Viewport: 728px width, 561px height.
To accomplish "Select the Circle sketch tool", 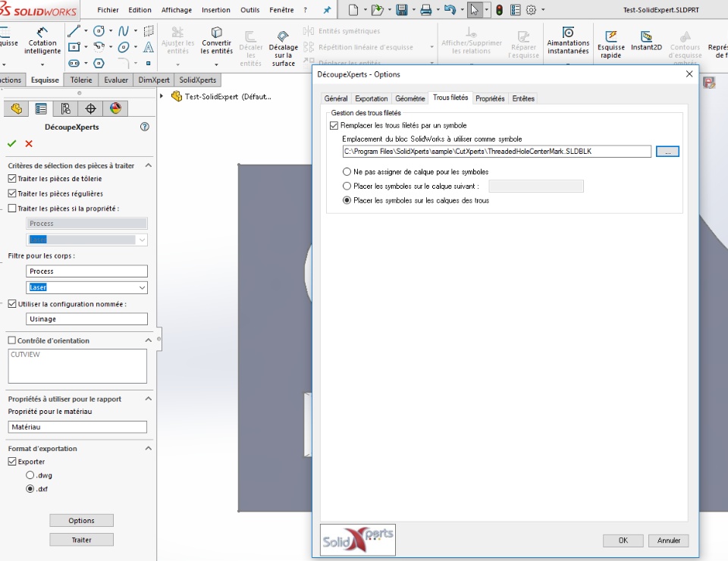I will pyautogui.click(x=99, y=31).
